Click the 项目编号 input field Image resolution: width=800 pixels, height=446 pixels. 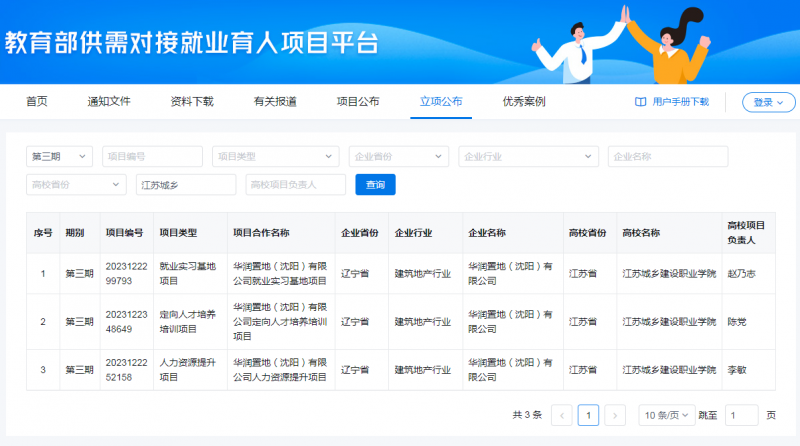pos(152,157)
